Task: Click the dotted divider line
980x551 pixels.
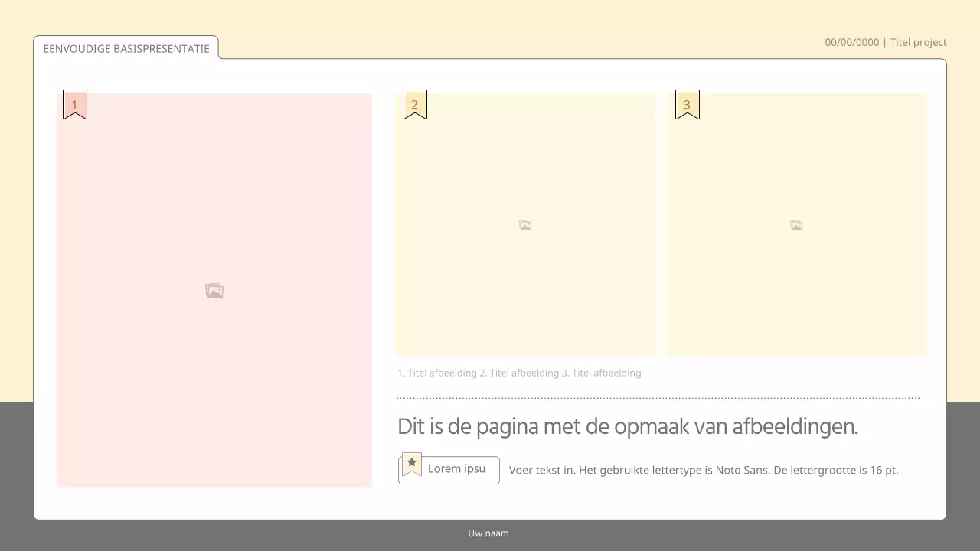Action: [658, 396]
